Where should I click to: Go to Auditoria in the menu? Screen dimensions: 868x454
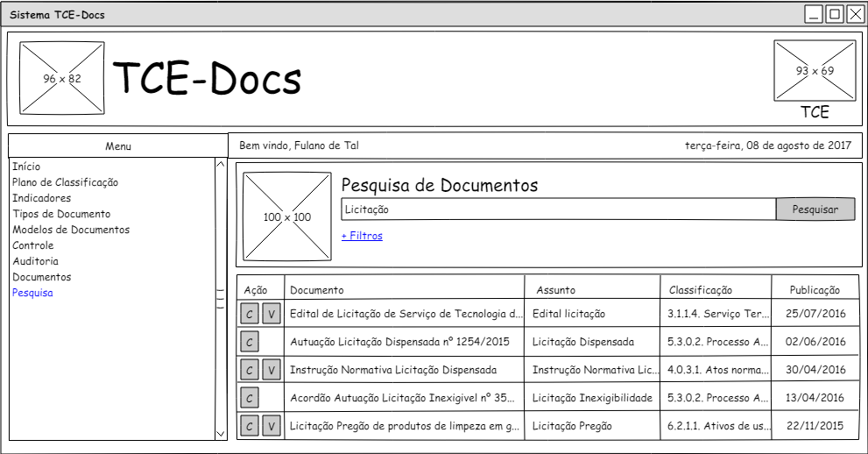[x=36, y=261]
